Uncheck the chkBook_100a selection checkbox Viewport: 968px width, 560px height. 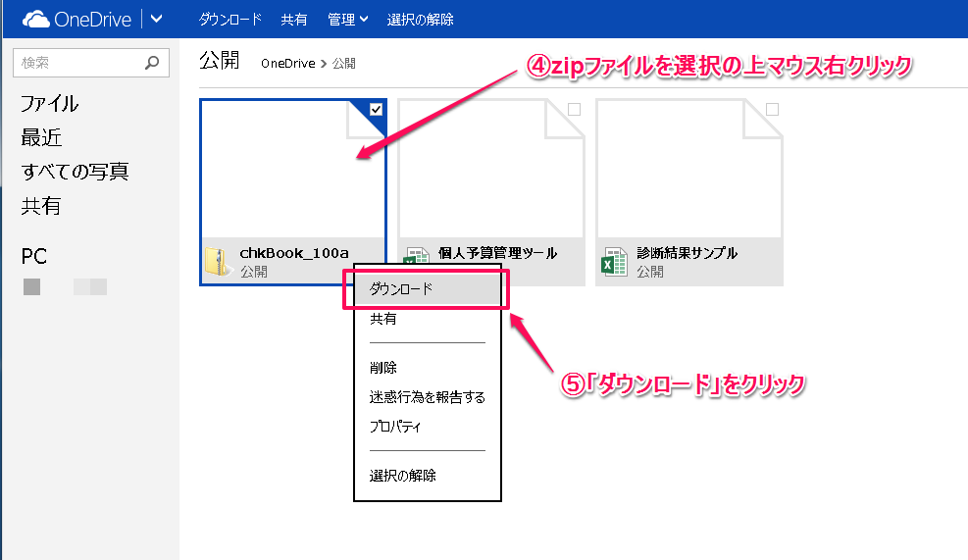click(x=376, y=110)
